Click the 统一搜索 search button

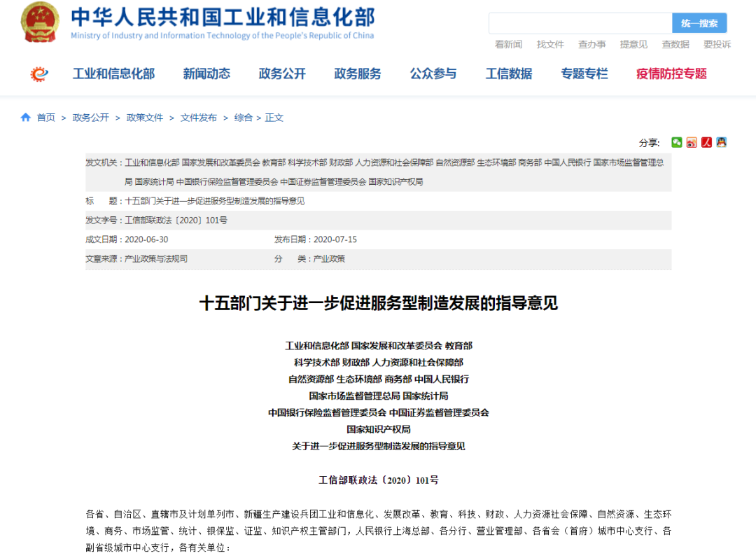pos(699,23)
